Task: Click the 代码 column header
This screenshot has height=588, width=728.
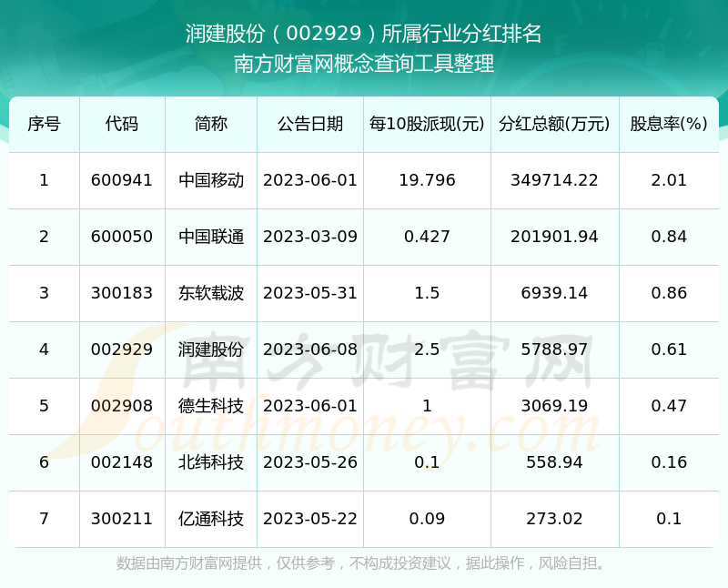Action: tap(122, 124)
